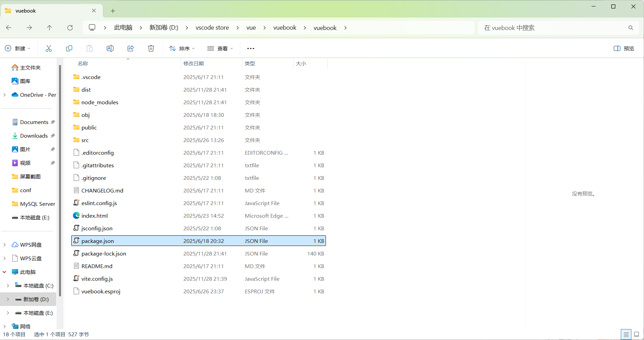Go up one directory level
Screen dimensions: 644x340
(x=49, y=28)
